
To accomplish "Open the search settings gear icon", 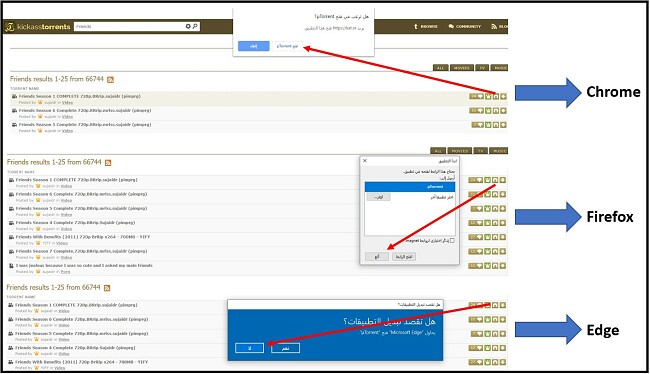I will point(188,26).
